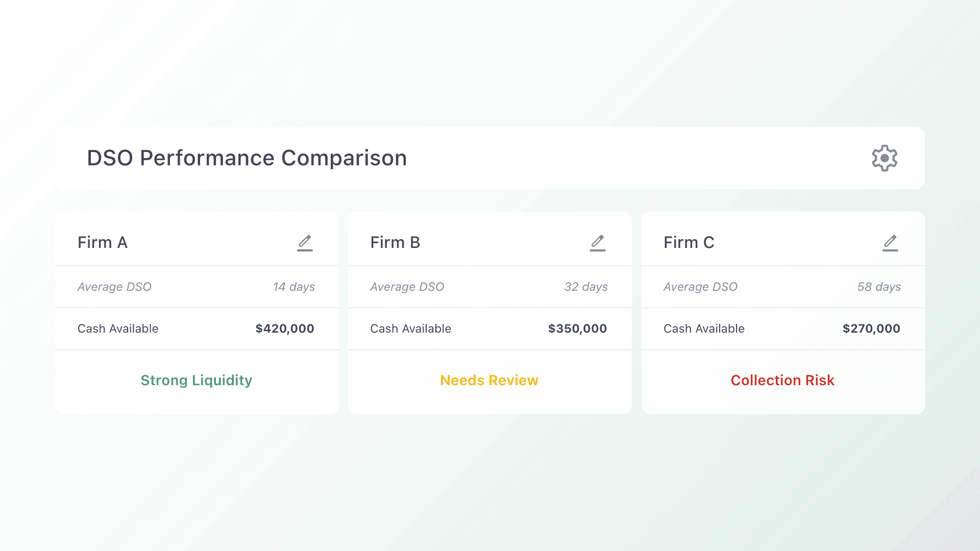Select the $270,000 cash amount

(x=871, y=329)
